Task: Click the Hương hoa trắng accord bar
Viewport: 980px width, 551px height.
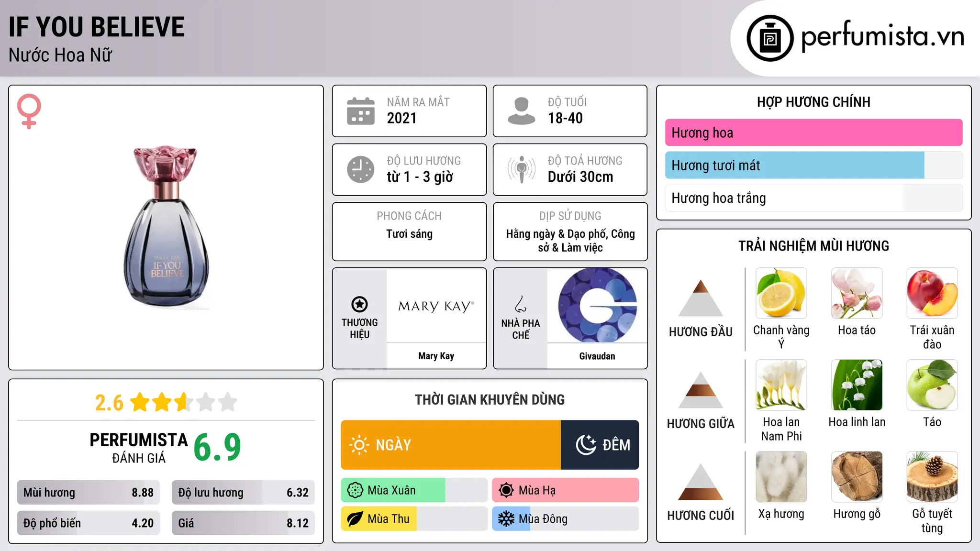Action: [x=813, y=198]
